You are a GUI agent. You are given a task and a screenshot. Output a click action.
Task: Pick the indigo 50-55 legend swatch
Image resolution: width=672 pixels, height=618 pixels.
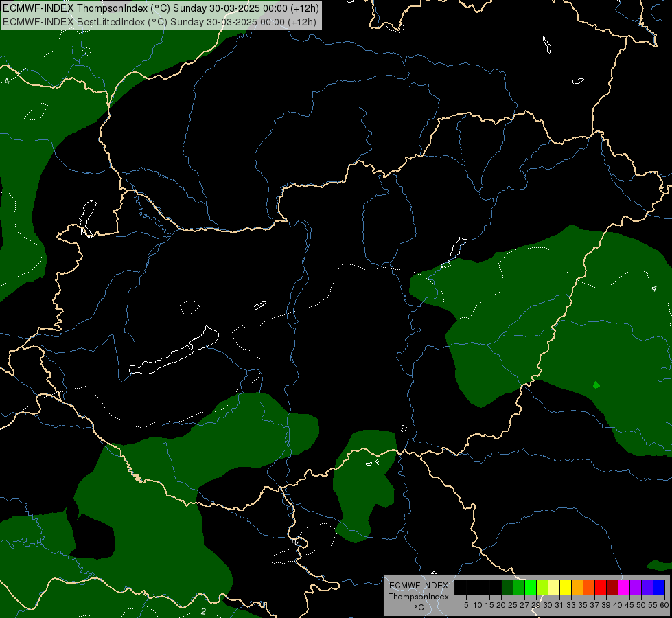647,588
